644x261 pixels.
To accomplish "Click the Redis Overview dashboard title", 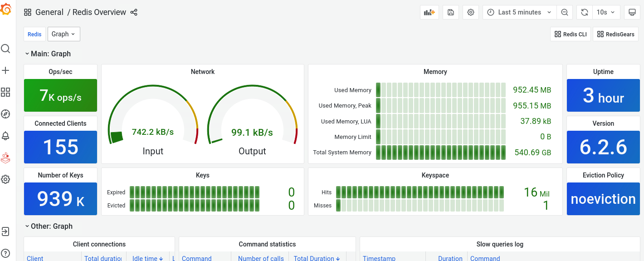I will [x=99, y=12].
